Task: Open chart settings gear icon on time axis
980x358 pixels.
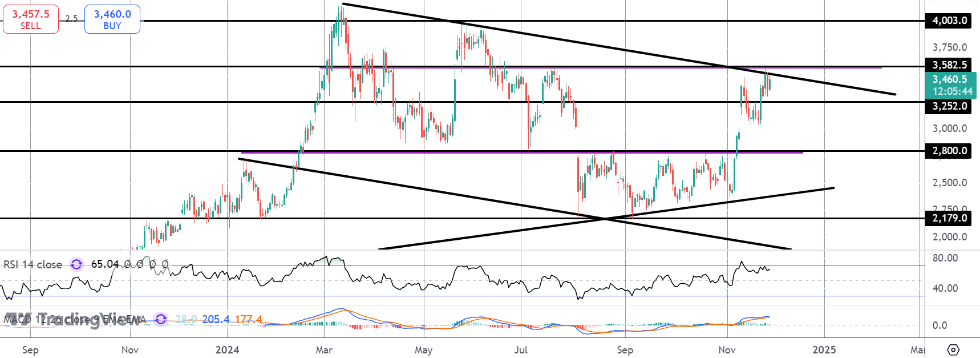Action: [953, 349]
